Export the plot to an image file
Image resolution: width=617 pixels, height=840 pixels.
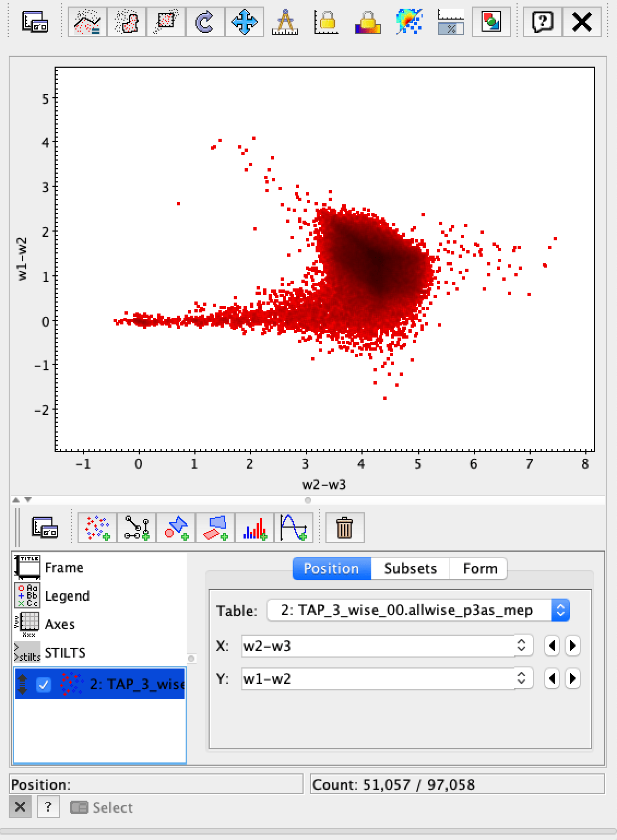tap(490, 22)
